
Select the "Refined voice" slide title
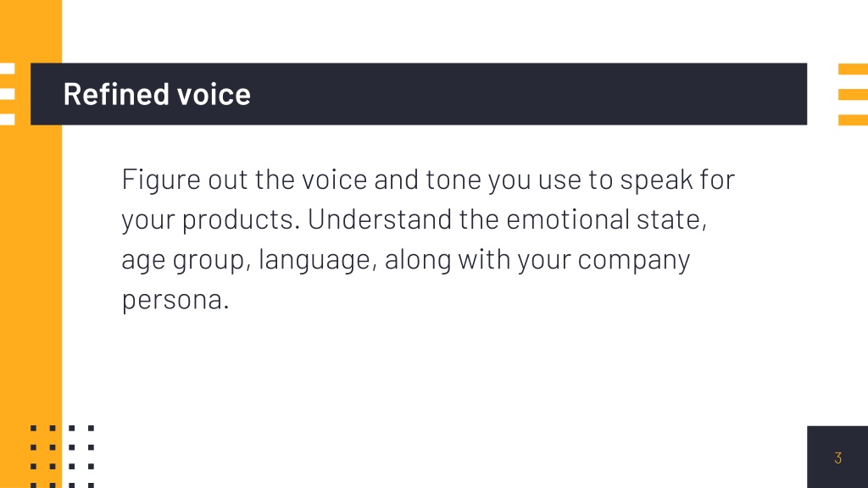[x=157, y=94]
